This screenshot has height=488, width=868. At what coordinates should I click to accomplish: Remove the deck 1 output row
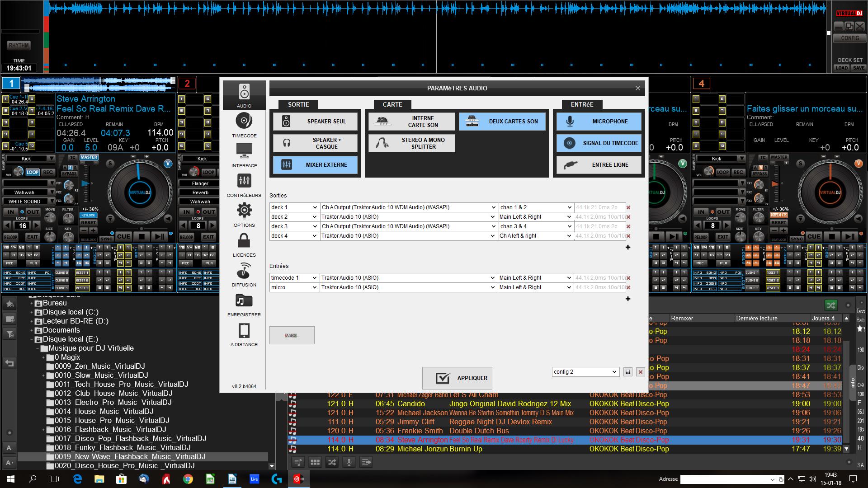[x=628, y=208]
